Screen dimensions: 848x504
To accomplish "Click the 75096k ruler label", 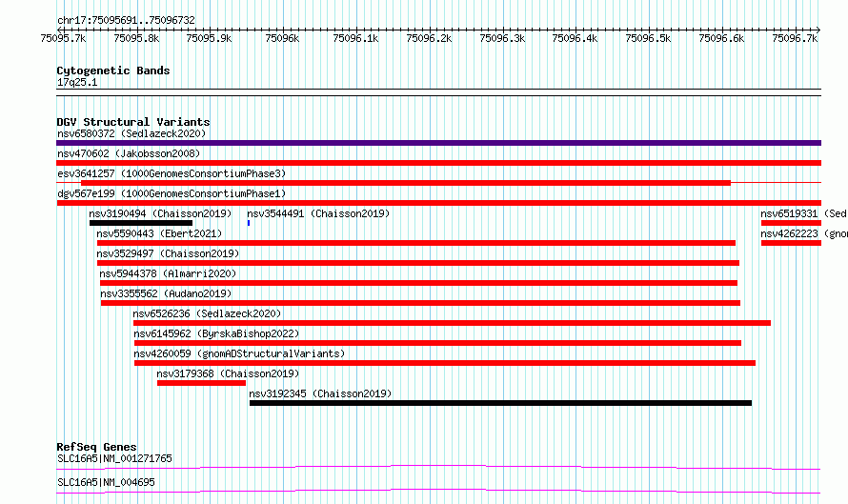I will [x=282, y=38].
